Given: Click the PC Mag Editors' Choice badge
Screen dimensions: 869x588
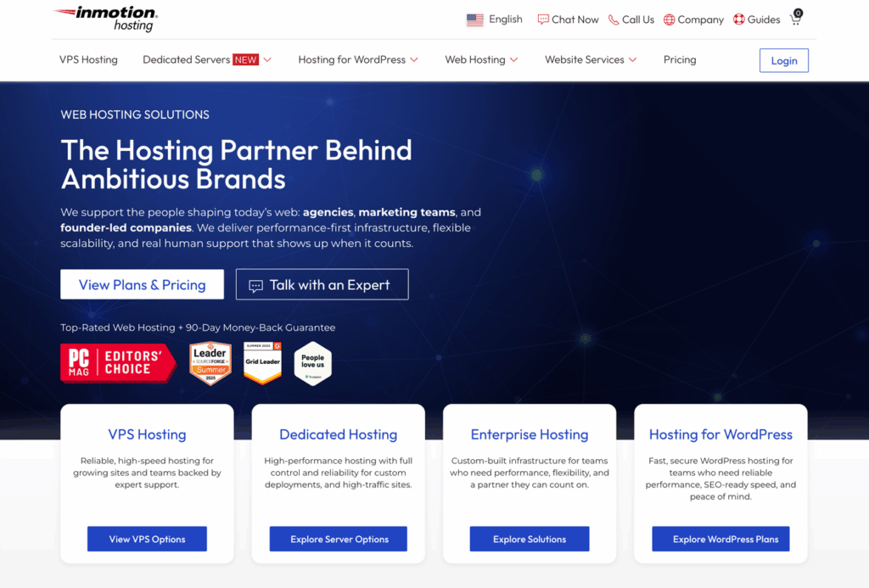Looking at the screenshot, I should [x=118, y=363].
